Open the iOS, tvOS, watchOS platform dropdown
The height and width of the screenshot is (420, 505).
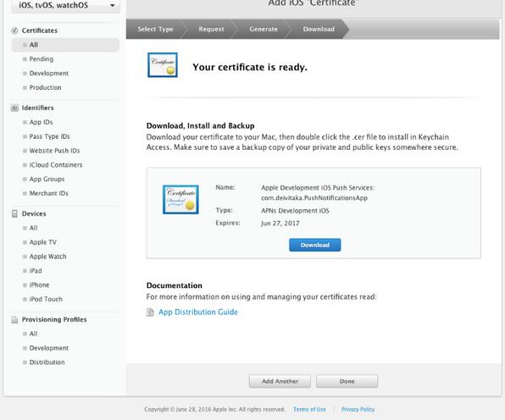66,5
